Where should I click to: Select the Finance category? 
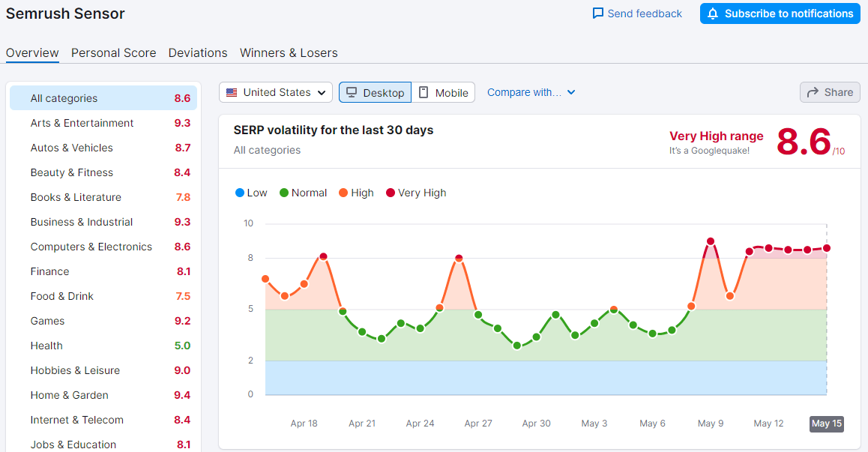103,271
